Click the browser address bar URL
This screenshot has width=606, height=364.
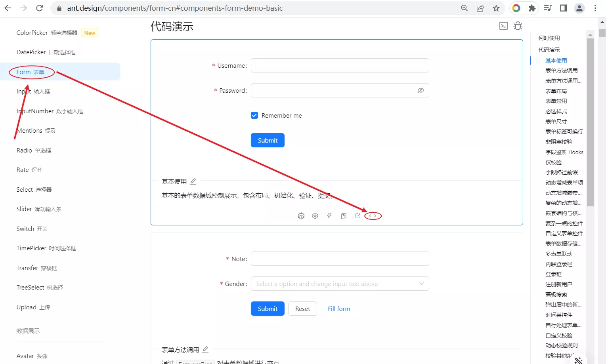tap(175, 8)
